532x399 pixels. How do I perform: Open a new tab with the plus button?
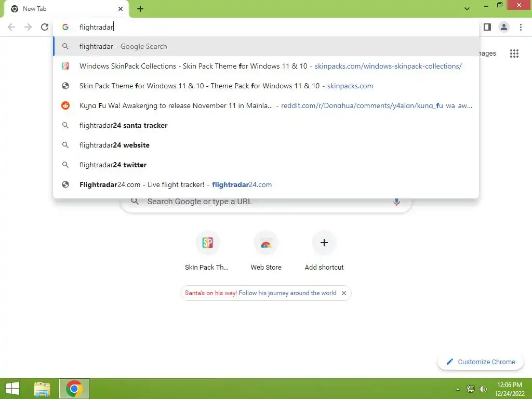pyautogui.click(x=140, y=9)
